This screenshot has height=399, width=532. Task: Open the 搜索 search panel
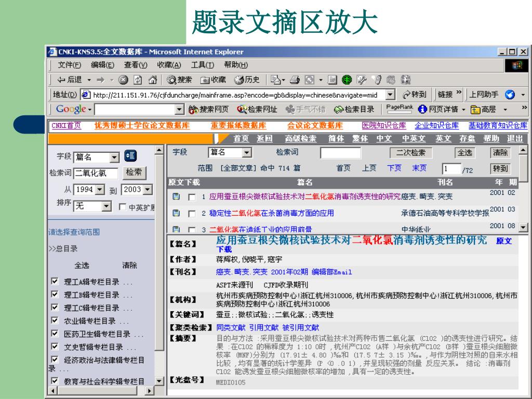[179, 80]
